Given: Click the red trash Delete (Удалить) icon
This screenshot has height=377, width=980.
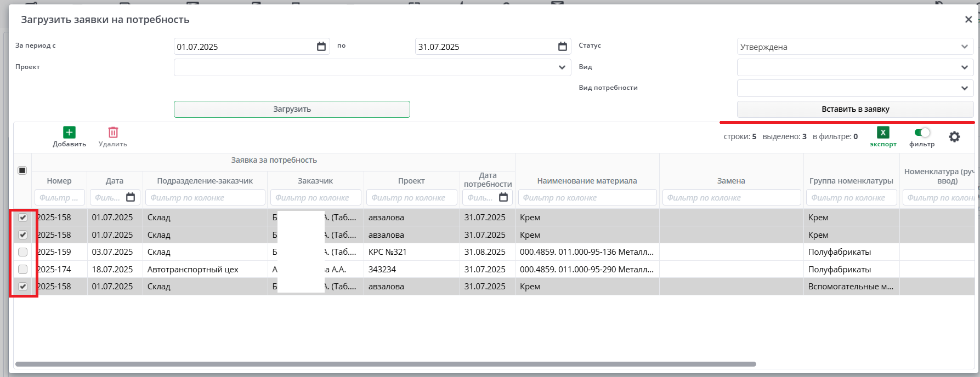Looking at the screenshot, I should point(113,133).
